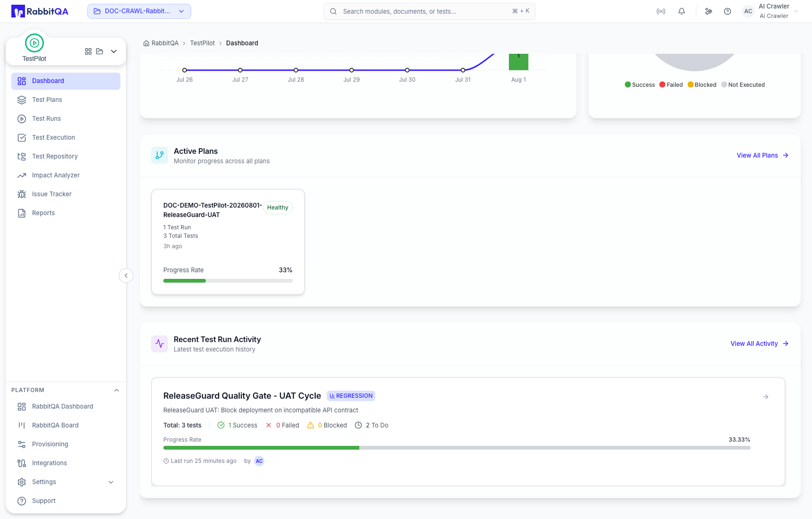The width and height of the screenshot is (812, 519).
Task: Open Issue Tracker page
Action: coord(66,194)
